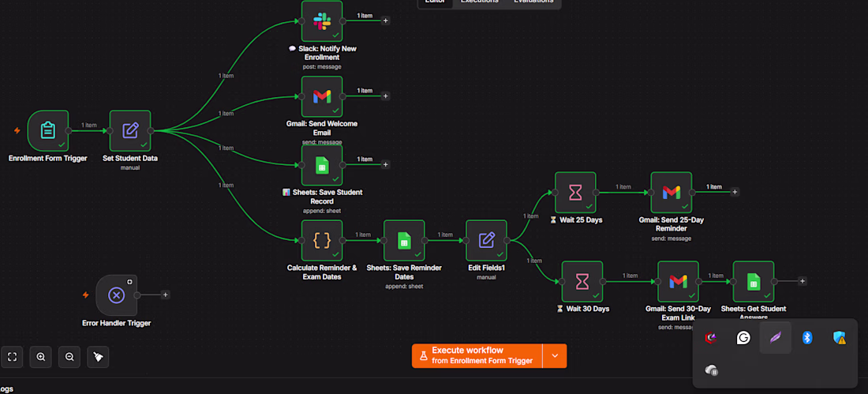This screenshot has height=394, width=868.
Task: Click the Set Student Data label
Action: [130, 159]
